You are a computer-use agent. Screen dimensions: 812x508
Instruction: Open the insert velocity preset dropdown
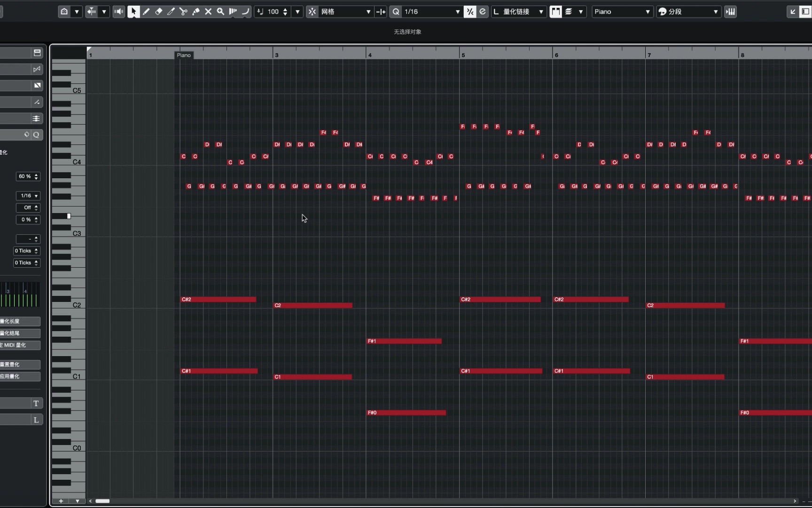[297, 12]
